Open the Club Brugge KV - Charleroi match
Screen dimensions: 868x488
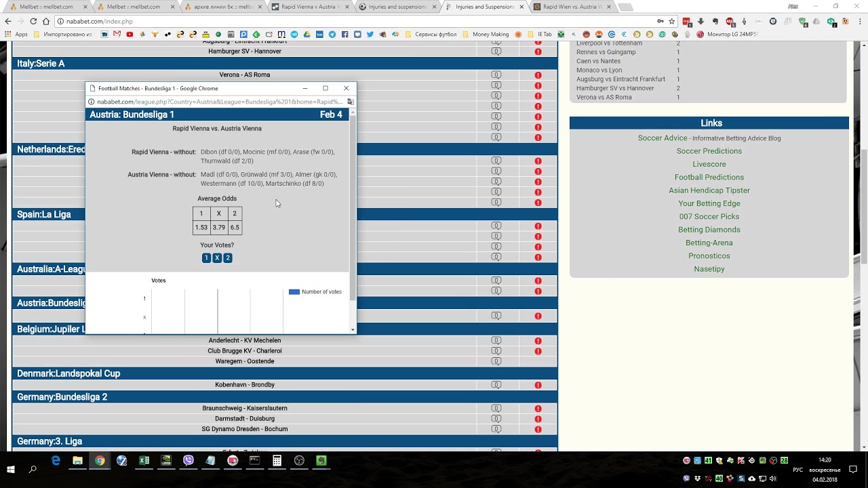[245, 351]
